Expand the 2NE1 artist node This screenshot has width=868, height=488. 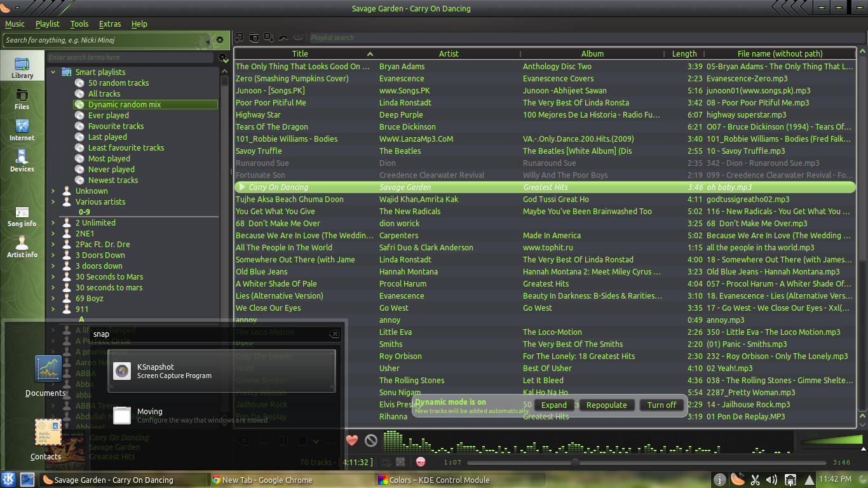point(53,233)
